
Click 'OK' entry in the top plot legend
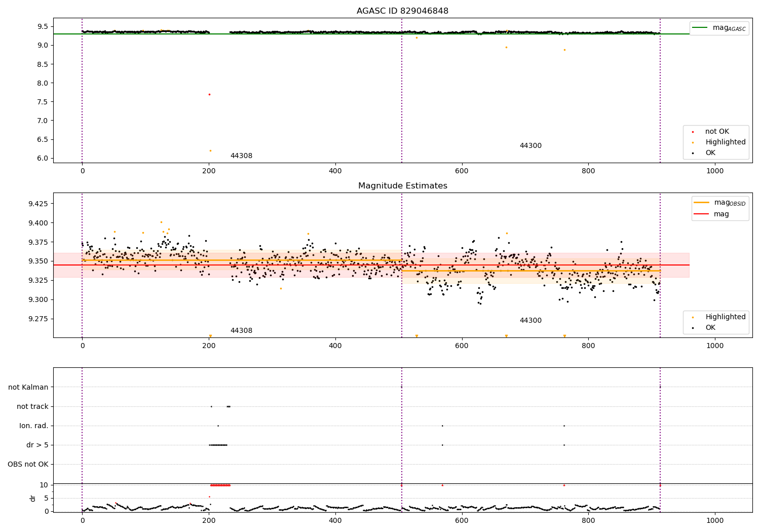point(710,153)
